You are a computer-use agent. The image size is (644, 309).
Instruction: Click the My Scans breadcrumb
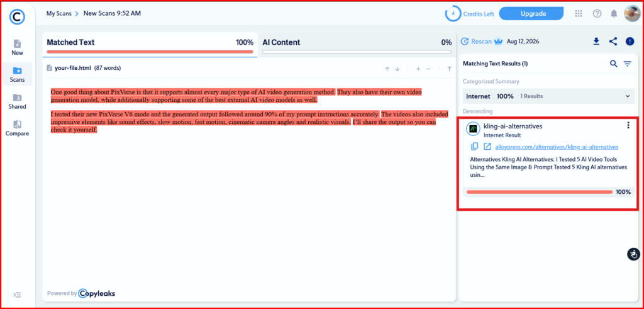pyautogui.click(x=58, y=14)
